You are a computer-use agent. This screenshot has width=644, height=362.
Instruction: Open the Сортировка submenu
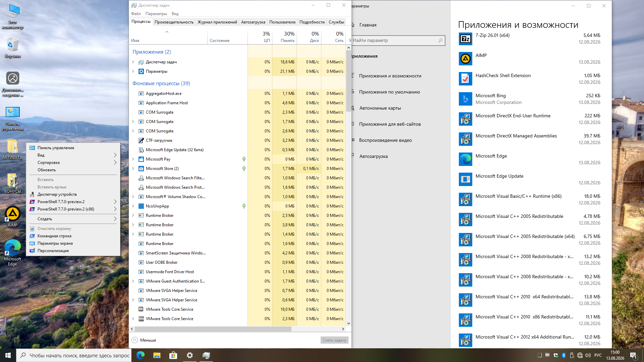click(x=73, y=163)
